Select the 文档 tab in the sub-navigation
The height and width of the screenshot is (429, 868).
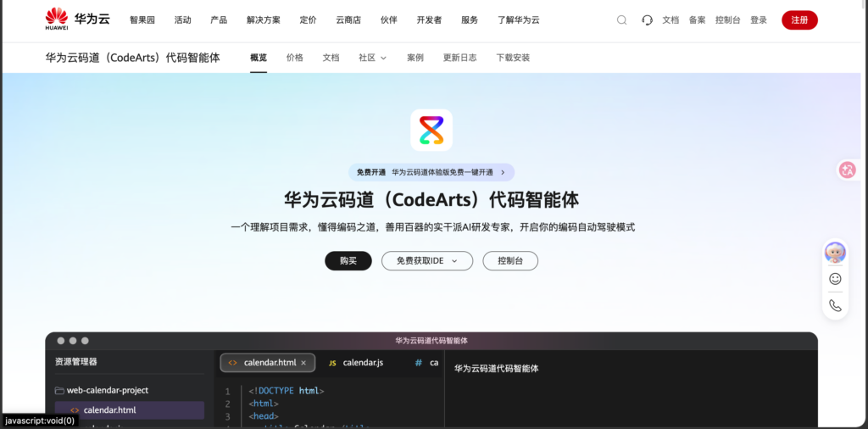click(331, 58)
